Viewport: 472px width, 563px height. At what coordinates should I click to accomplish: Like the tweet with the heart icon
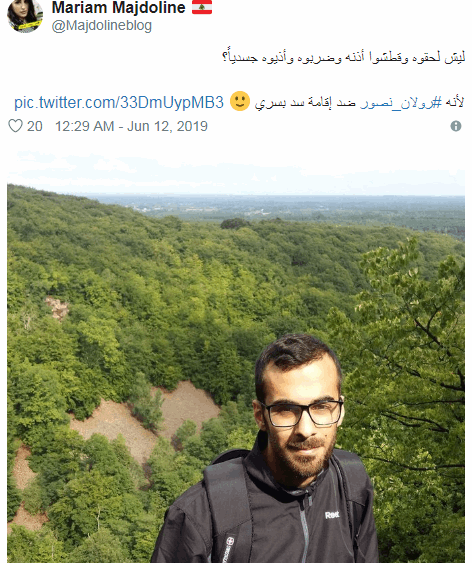coord(15,126)
